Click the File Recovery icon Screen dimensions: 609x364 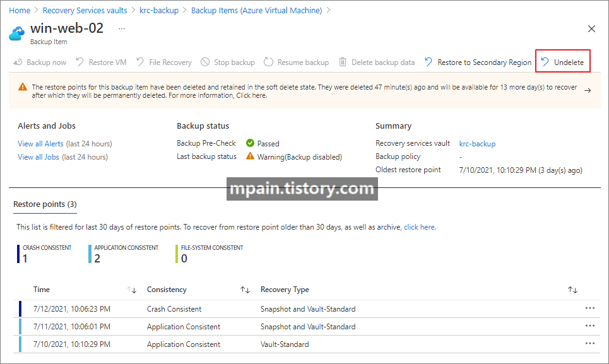point(140,62)
